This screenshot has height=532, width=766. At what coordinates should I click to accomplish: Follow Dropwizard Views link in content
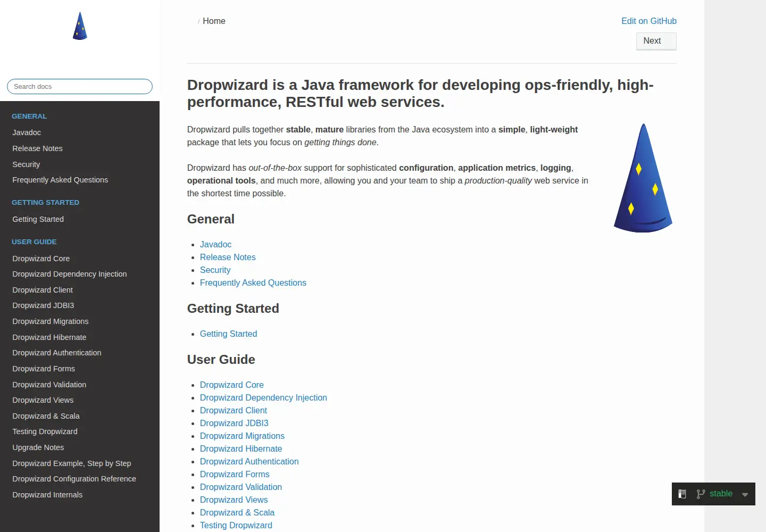[x=234, y=500]
